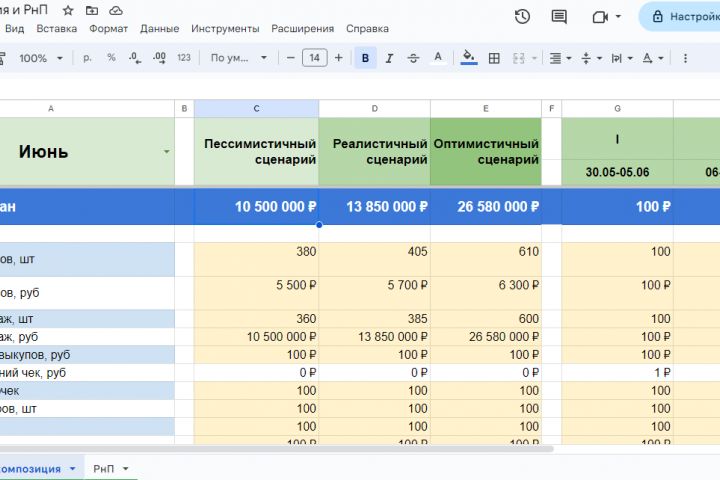Open the Декомпозиция tab options arrow
This screenshot has width=720, height=480.
tap(73, 469)
